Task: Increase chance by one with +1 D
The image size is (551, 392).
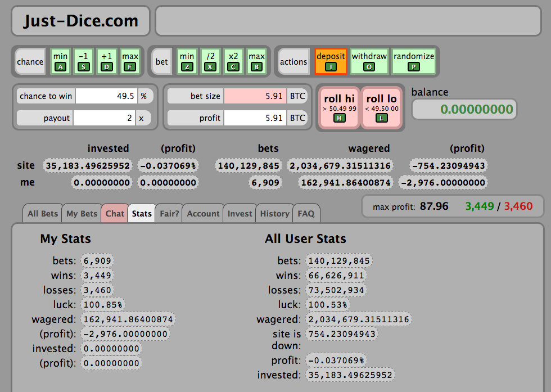Action: point(106,61)
